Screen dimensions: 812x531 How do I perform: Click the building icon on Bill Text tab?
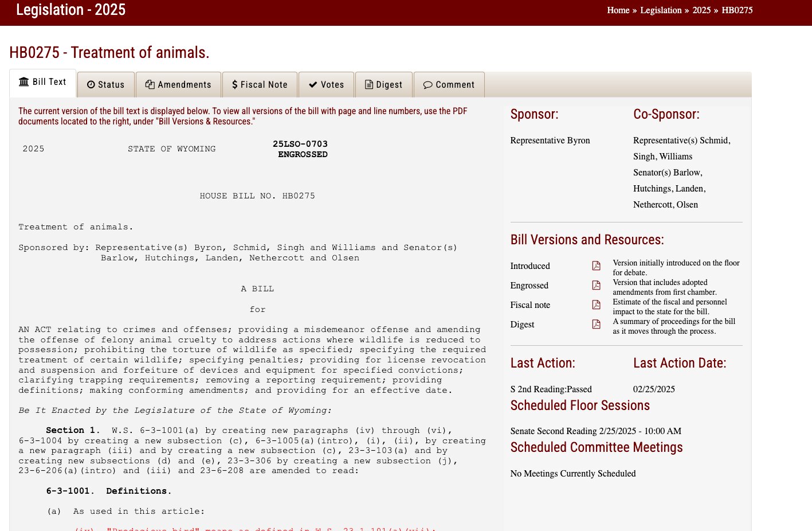coord(23,81)
